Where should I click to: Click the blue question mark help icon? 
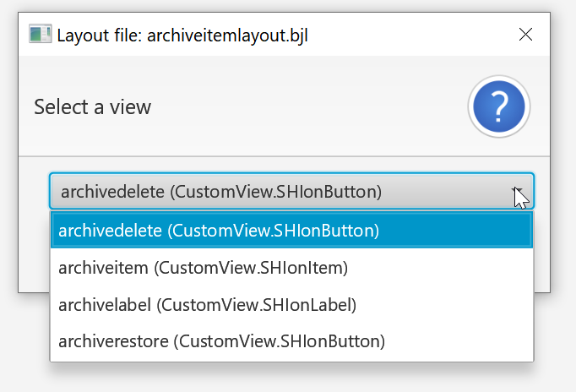pos(498,106)
